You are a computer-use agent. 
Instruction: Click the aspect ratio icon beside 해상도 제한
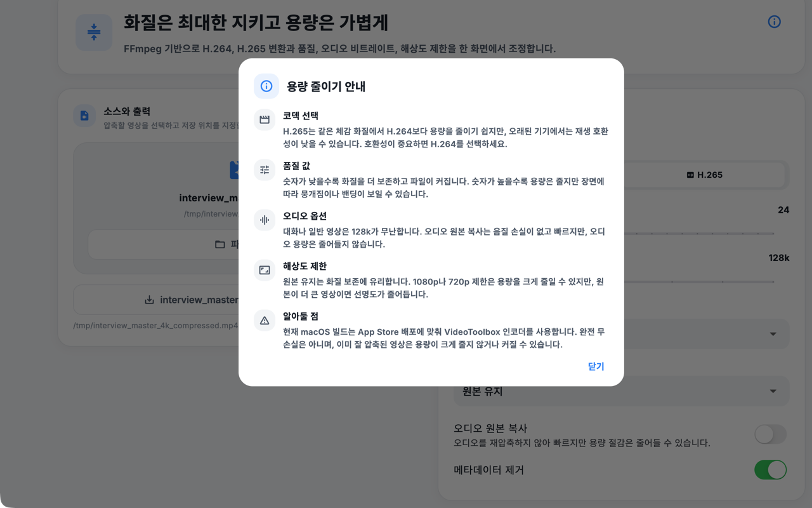pos(265,270)
